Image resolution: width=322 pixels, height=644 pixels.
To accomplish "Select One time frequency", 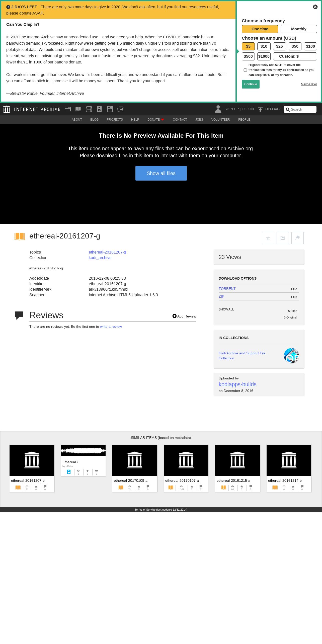I will click(260, 29).
